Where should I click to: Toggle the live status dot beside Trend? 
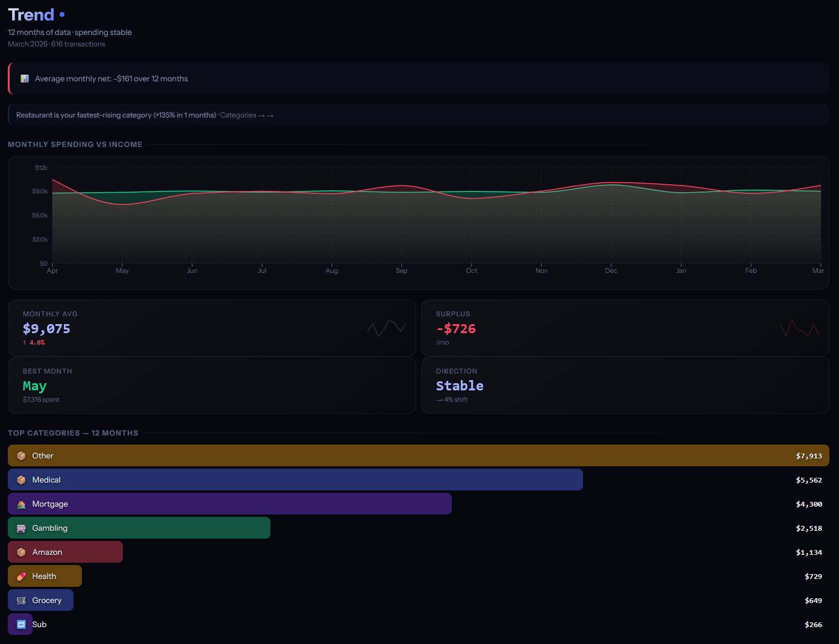[x=62, y=14]
